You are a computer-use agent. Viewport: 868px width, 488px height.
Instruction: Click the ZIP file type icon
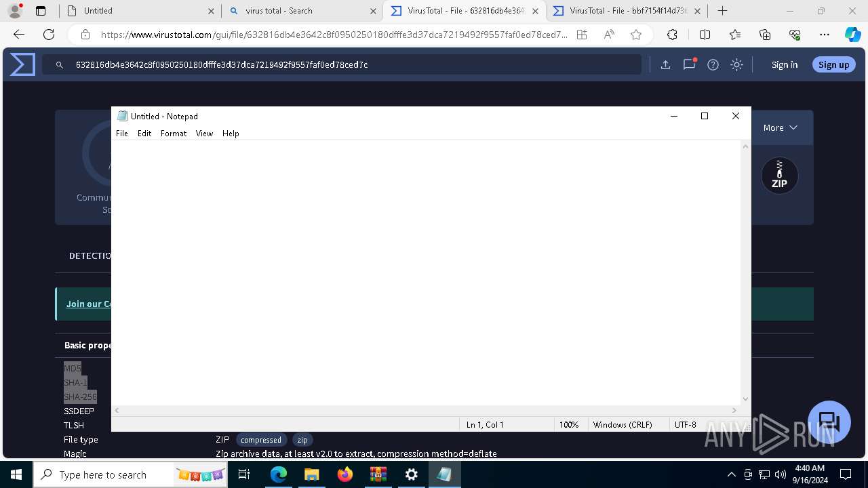coord(779,176)
